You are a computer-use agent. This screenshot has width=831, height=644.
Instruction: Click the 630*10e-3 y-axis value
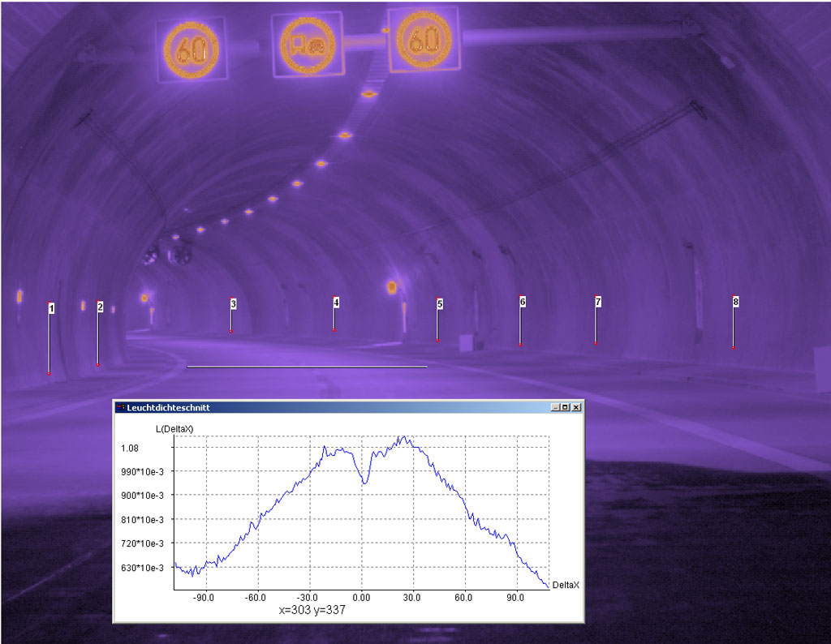click(142, 568)
